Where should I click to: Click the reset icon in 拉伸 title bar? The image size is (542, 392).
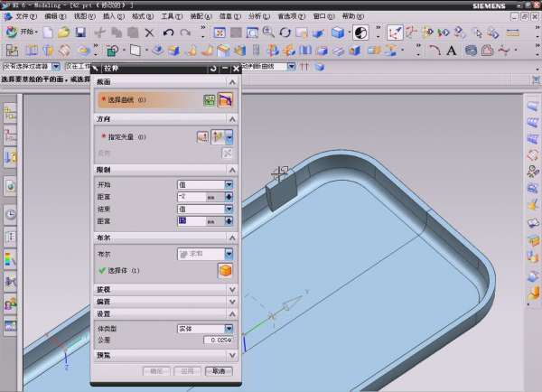[x=213, y=68]
